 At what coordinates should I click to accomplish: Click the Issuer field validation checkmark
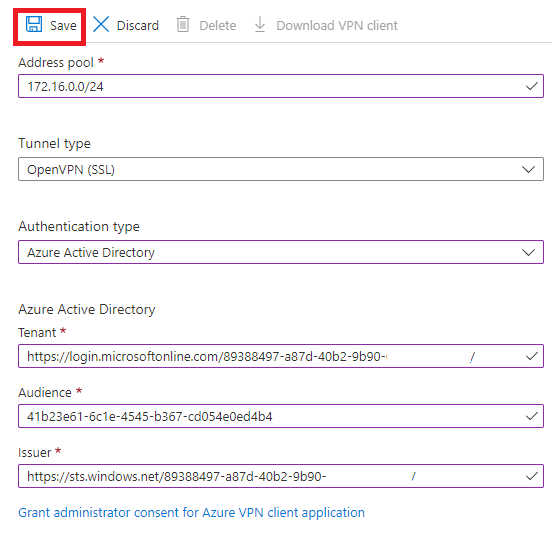532,477
